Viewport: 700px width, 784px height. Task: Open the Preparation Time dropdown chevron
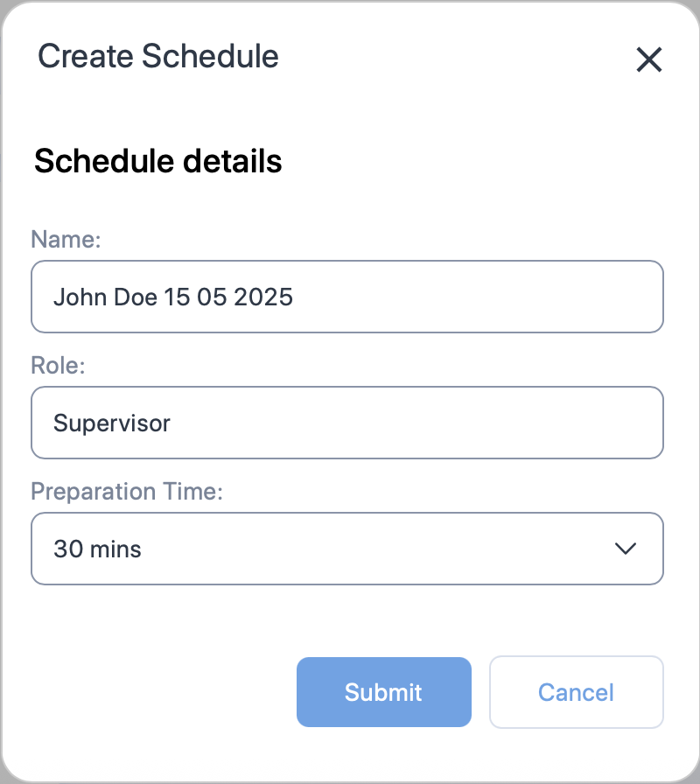click(x=625, y=549)
